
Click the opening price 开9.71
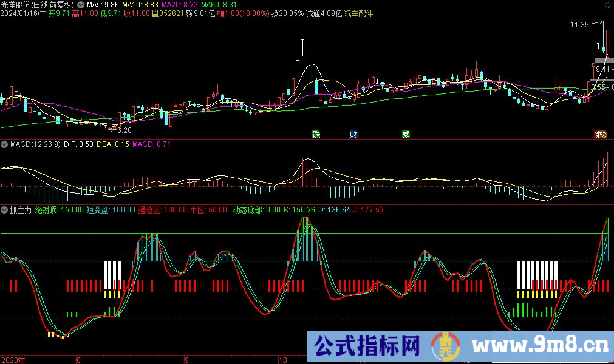[59, 13]
